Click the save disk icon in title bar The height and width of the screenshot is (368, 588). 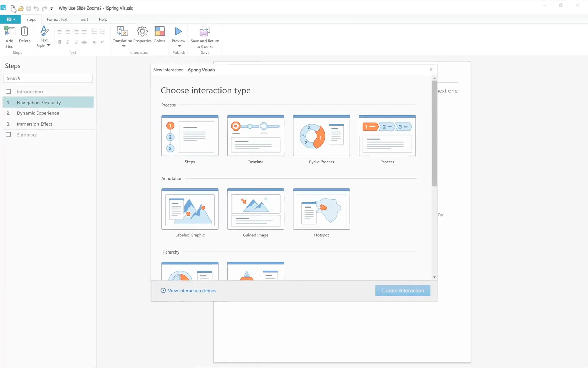[x=29, y=8]
